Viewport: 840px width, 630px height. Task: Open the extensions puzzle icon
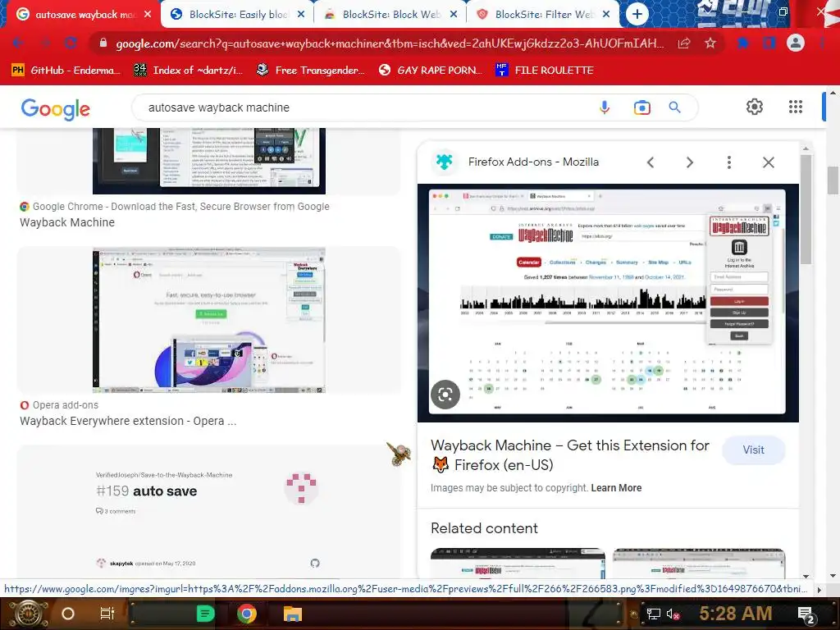[743, 43]
